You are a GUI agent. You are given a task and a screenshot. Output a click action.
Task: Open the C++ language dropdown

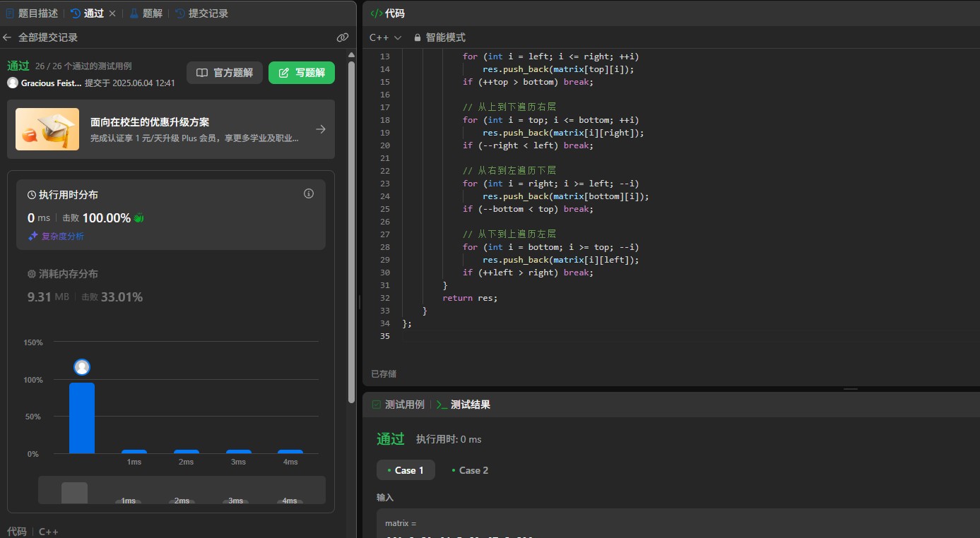click(x=386, y=37)
